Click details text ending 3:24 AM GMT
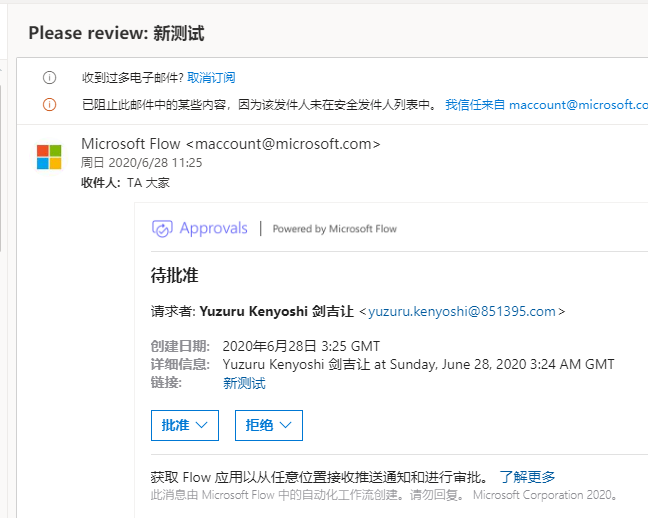648x518 pixels. [x=419, y=364]
